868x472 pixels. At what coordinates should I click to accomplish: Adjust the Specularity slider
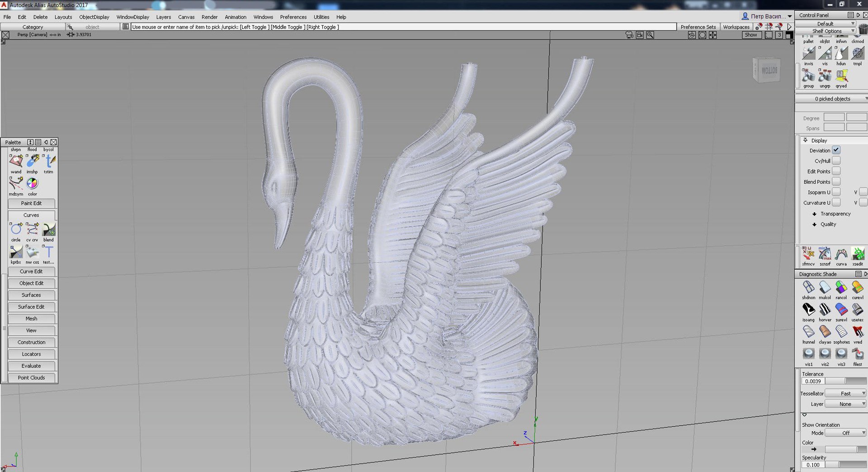(846, 465)
